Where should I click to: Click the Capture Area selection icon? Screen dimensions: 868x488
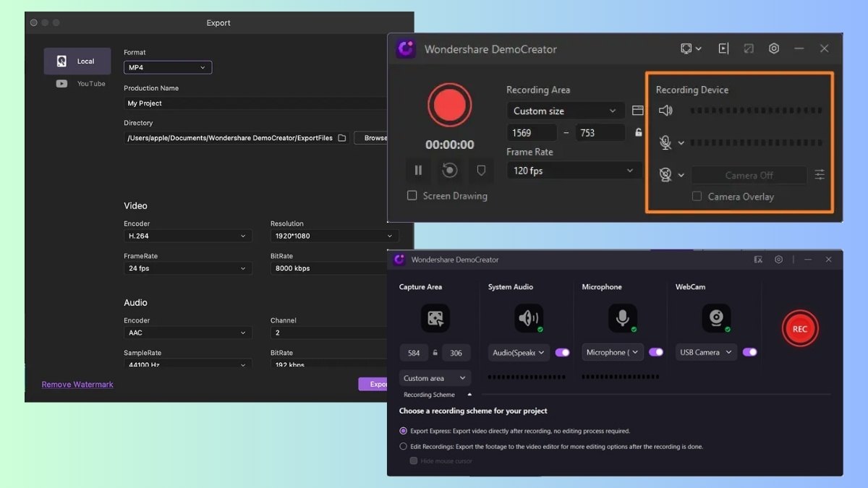[x=435, y=318]
